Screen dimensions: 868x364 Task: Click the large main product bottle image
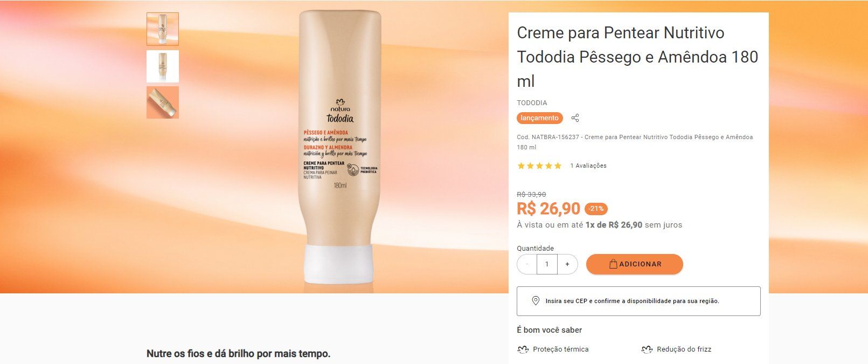[340, 147]
